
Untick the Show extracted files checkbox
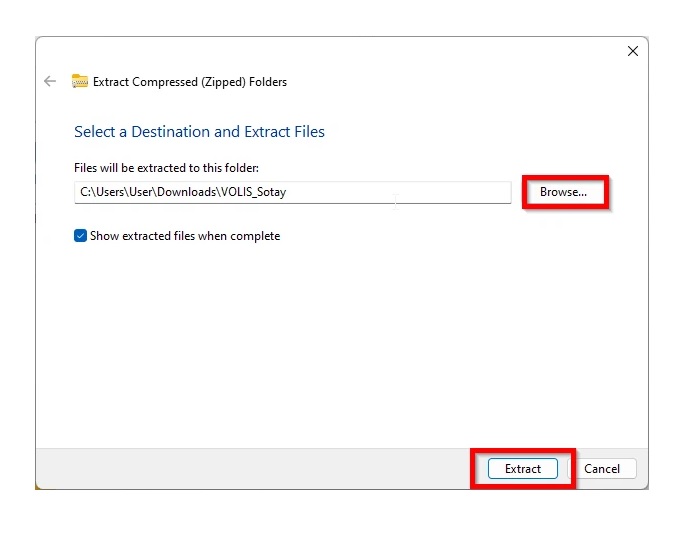click(x=81, y=236)
